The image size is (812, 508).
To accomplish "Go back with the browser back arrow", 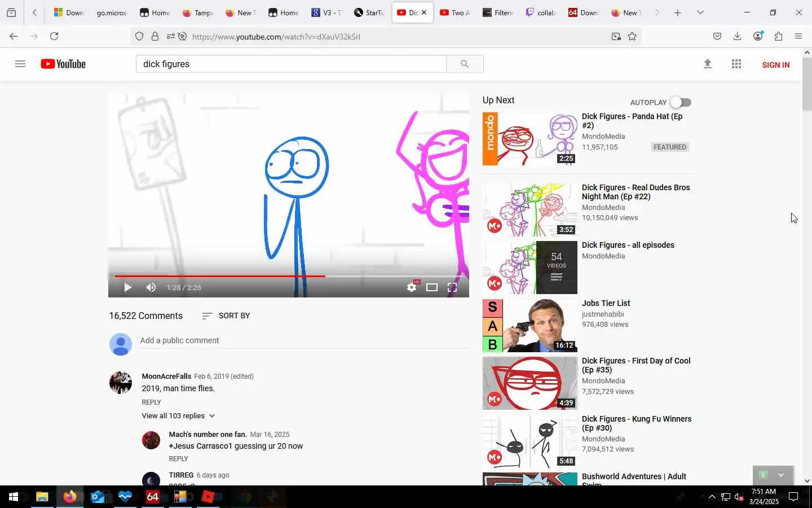I will pyautogui.click(x=14, y=36).
